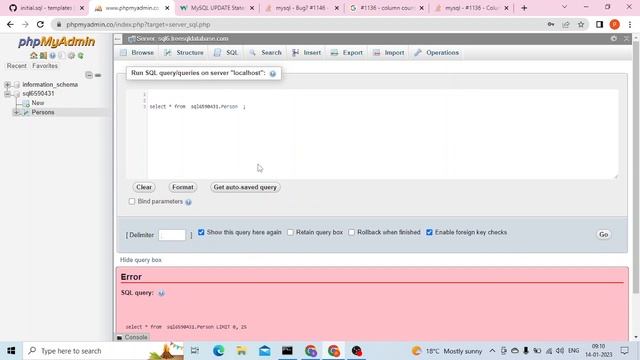The width and height of the screenshot is (640, 360).
Task: Open the Operations tab
Action: [x=437, y=53]
